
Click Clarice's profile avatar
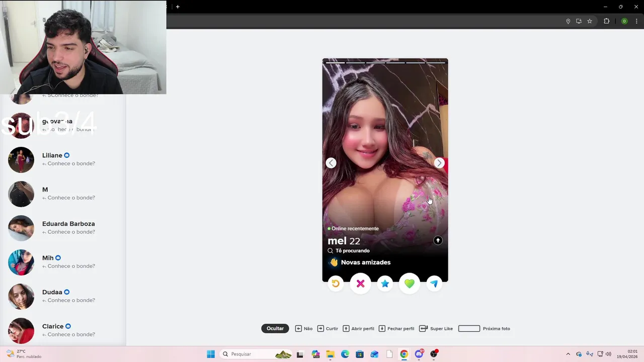(21, 331)
